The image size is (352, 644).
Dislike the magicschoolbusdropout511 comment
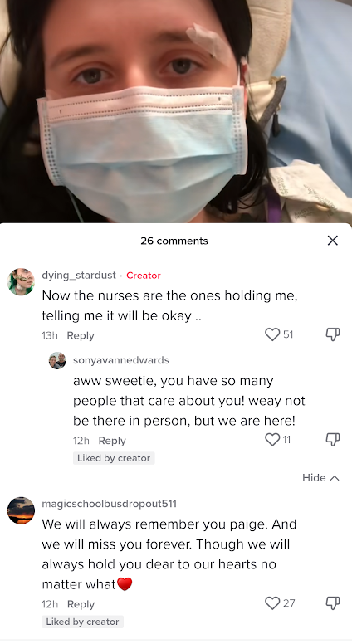click(x=333, y=603)
